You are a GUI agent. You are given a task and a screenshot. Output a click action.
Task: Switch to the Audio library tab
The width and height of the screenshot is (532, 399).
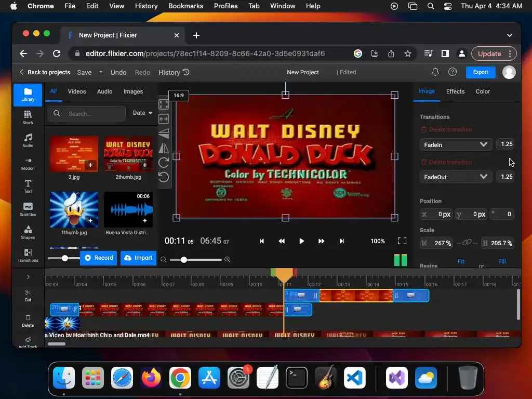(x=104, y=91)
